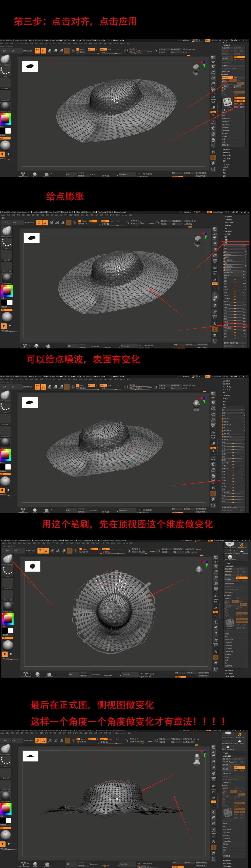This screenshot has width=251, height=868.
Task: Click hat silhouette thumbnail in side-view screenshot
Action: pyautogui.click(x=30, y=756)
